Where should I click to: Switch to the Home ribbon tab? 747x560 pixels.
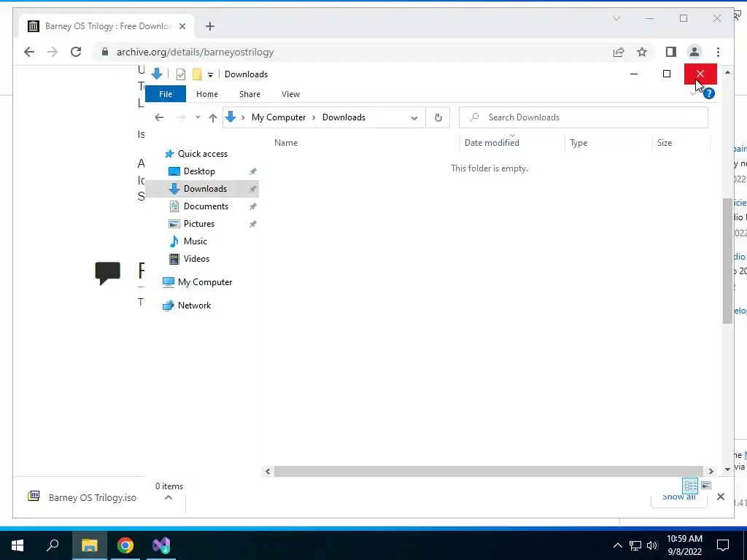(206, 94)
